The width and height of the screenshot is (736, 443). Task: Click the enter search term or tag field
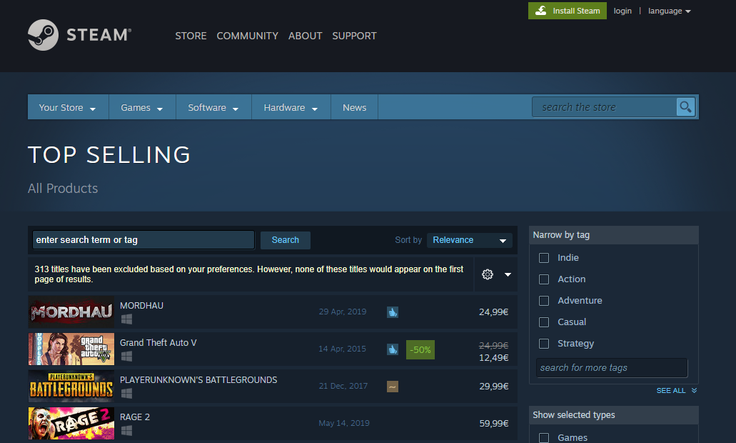coord(143,240)
